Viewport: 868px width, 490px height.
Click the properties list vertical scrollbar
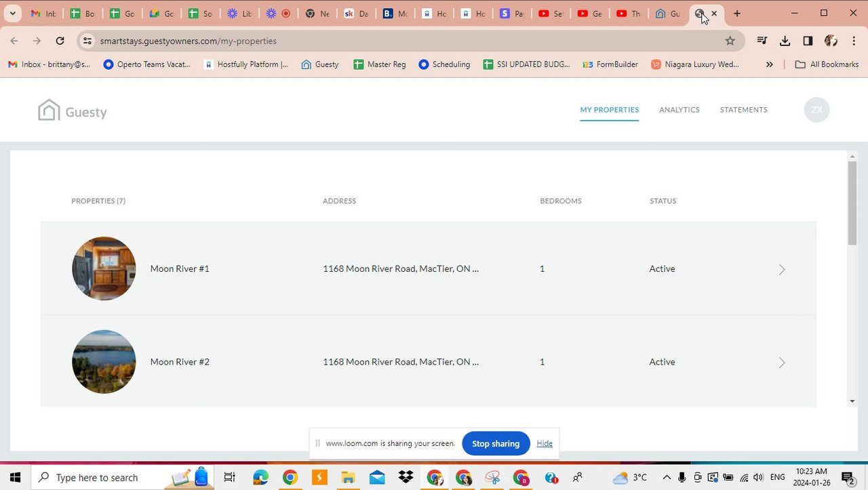pyautogui.click(x=852, y=203)
